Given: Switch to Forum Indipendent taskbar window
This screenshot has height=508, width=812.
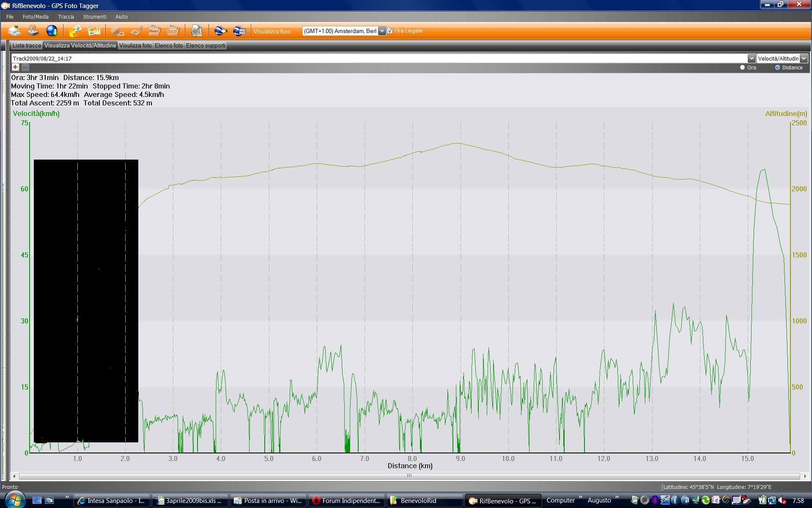Looking at the screenshot, I should [x=346, y=500].
